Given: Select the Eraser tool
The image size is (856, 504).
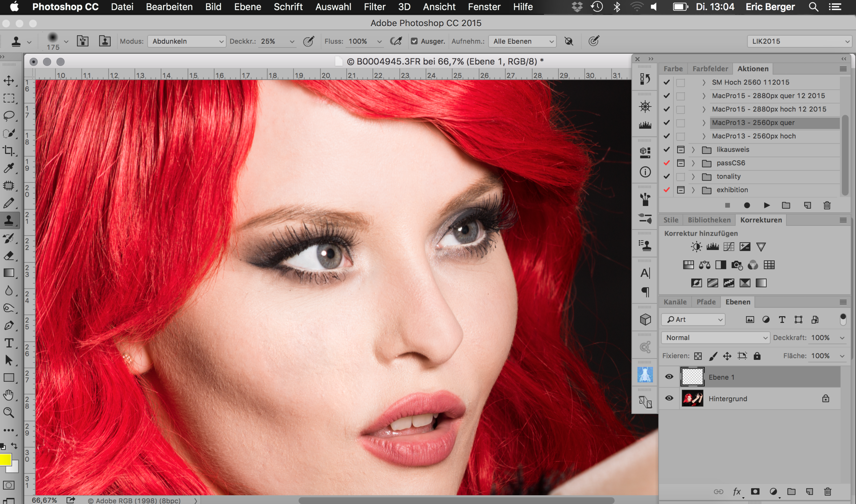Looking at the screenshot, I should coord(9,256).
